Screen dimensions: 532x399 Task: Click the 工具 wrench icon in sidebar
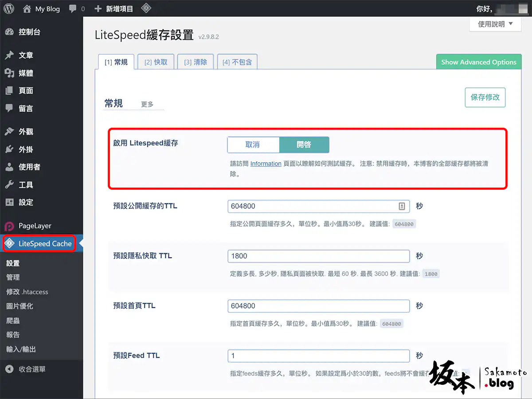click(x=9, y=185)
